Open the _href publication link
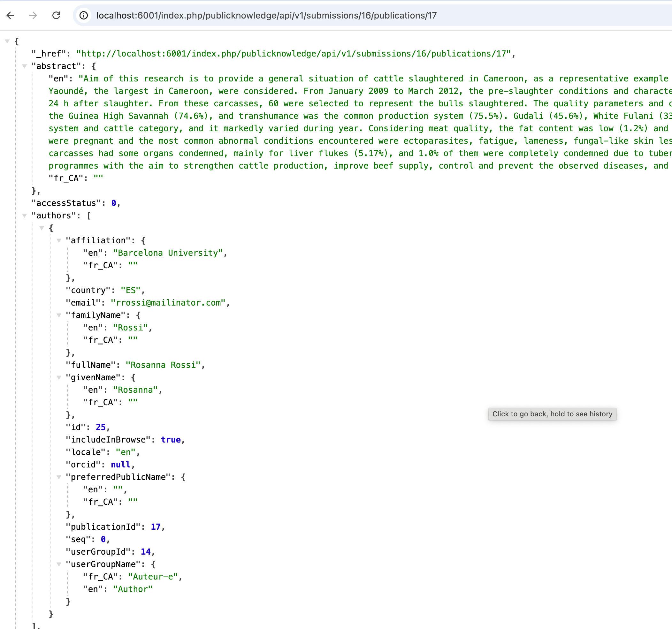The height and width of the screenshot is (629, 672). point(294,54)
